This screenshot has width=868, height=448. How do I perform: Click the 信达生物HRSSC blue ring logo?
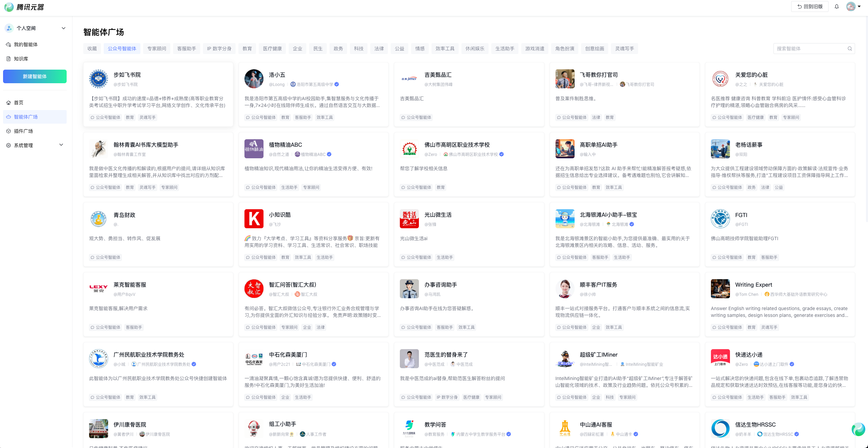[720, 429]
